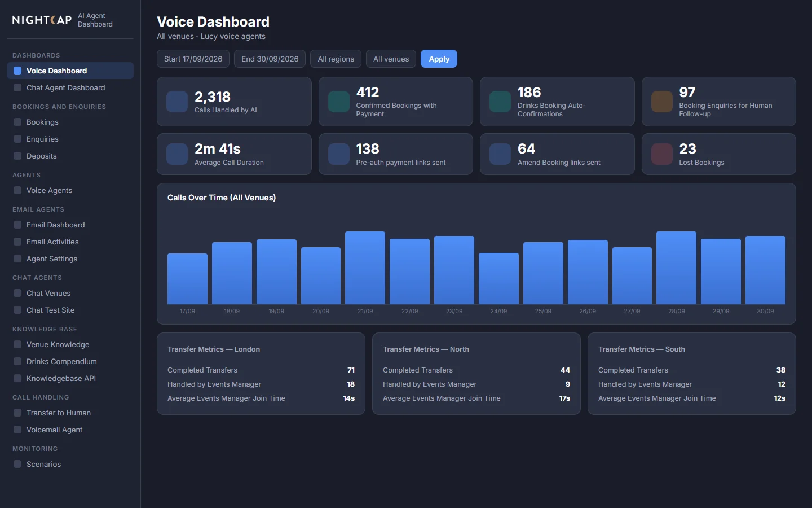Click the icon next to Email Dashboard

click(17, 225)
